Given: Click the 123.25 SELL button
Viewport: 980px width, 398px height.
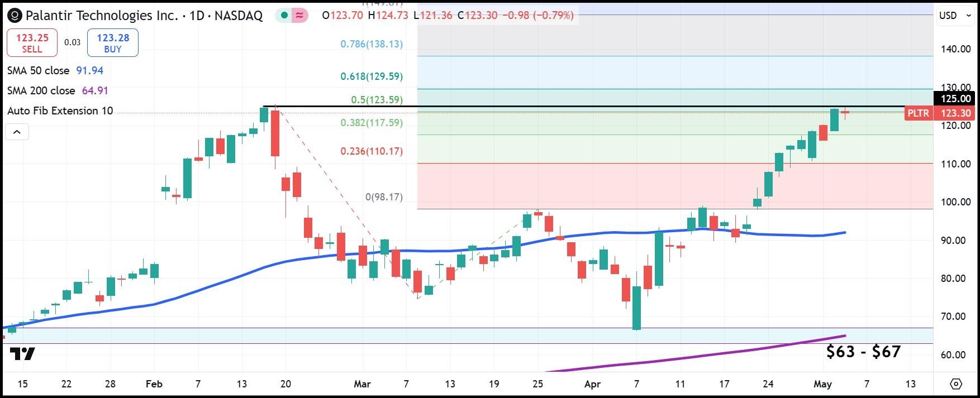Looking at the screenshot, I should 32,43.
